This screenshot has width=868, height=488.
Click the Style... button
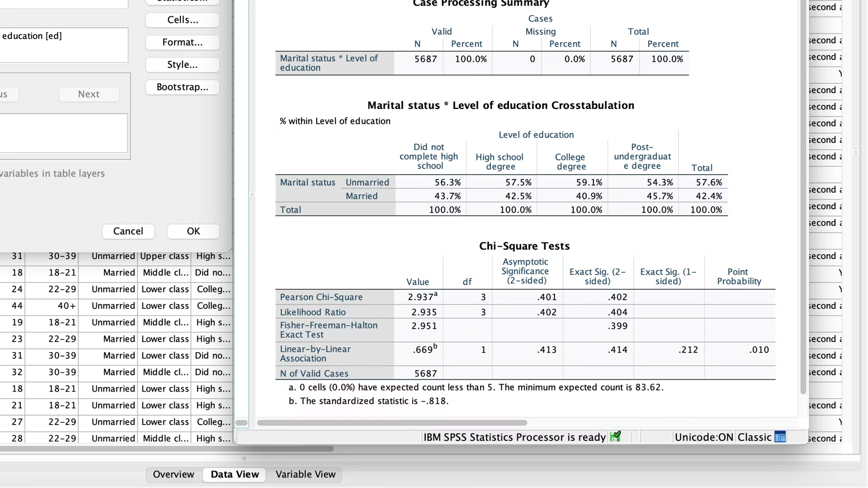tap(182, 65)
